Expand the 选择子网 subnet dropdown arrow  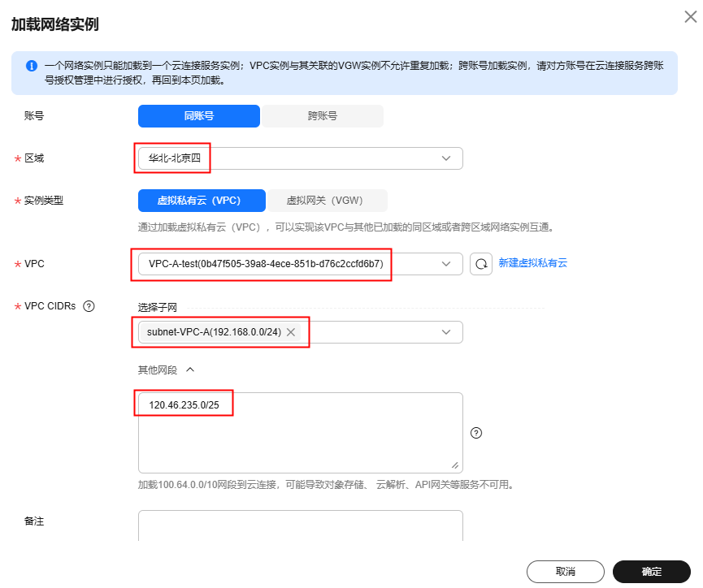[446, 332]
